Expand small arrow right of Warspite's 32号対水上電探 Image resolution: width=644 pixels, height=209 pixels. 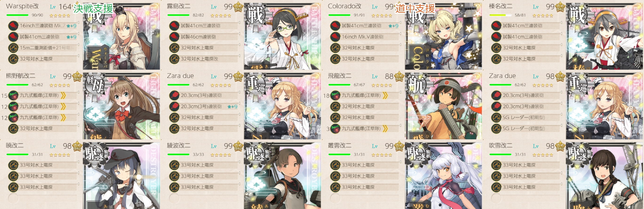pos(78,56)
